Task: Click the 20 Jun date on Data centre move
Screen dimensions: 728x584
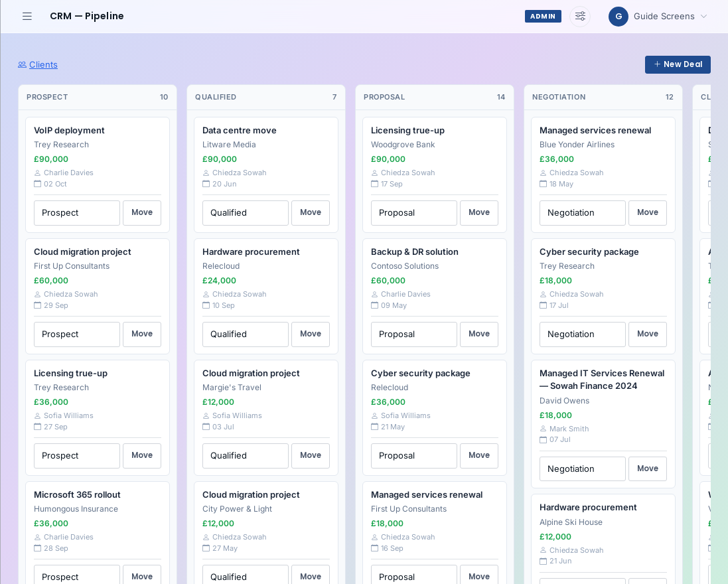Action: (224, 184)
